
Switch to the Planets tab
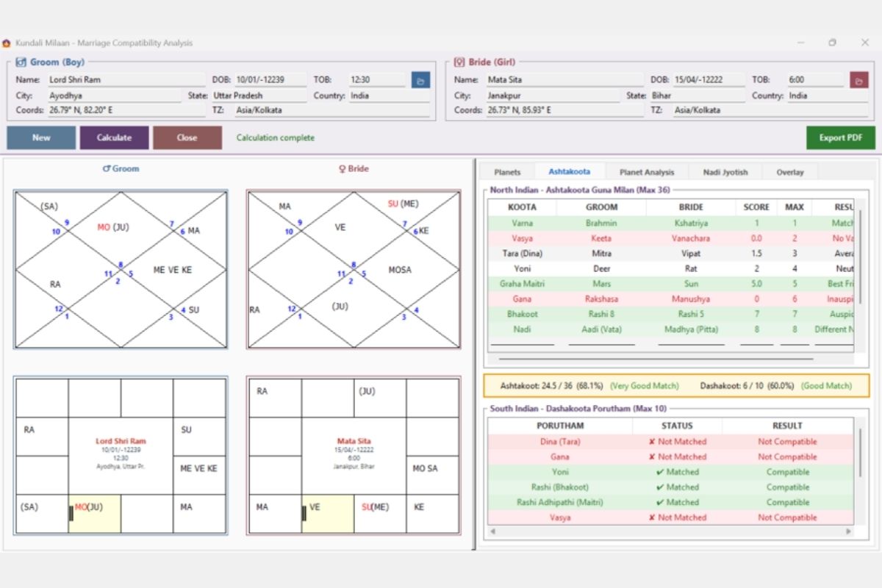coord(507,172)
